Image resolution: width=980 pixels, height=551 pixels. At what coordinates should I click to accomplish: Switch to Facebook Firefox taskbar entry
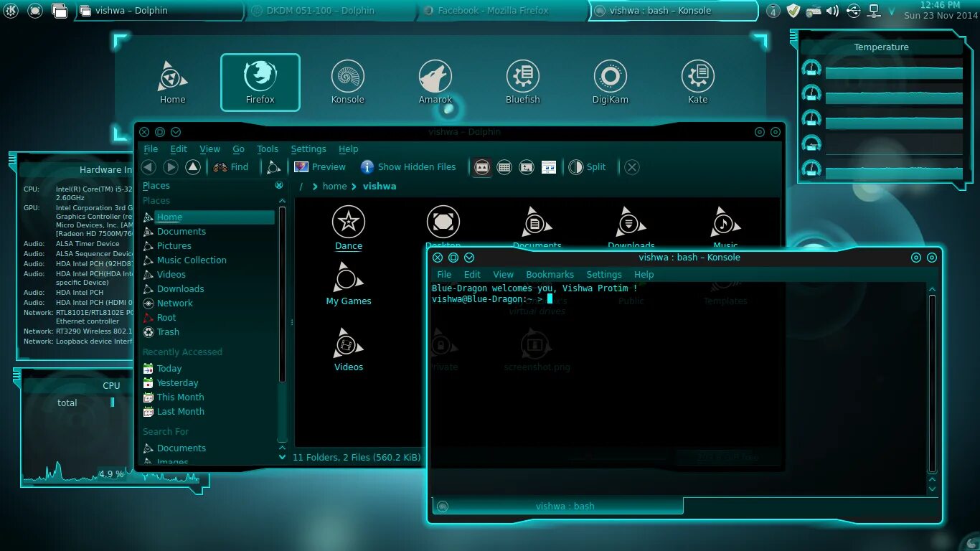click(x=501, y=11)
